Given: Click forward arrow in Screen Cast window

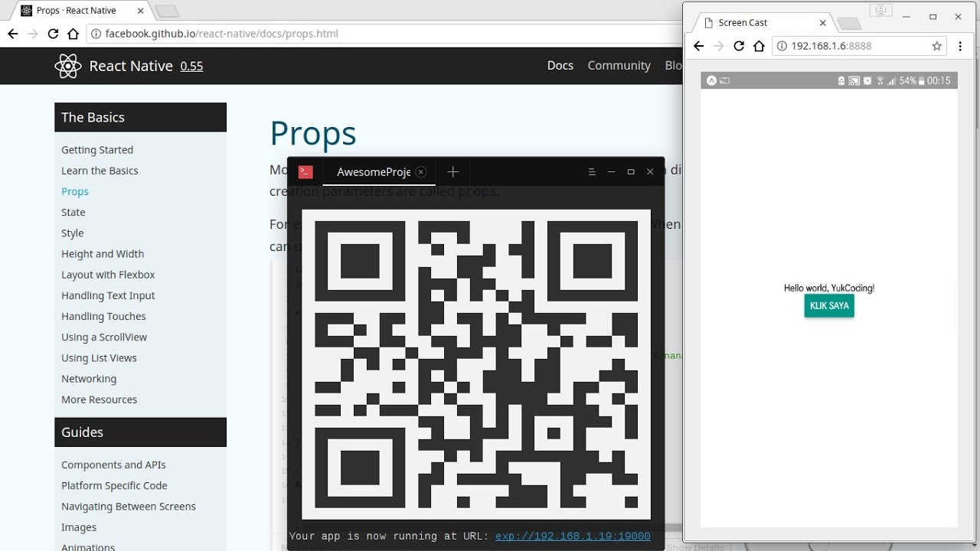Looking at the screenshot, I should click(x=718, y=46).
